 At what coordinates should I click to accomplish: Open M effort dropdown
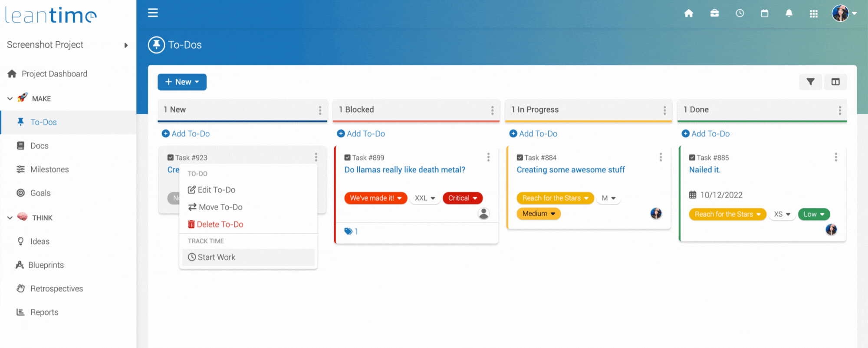coord(609,198)
